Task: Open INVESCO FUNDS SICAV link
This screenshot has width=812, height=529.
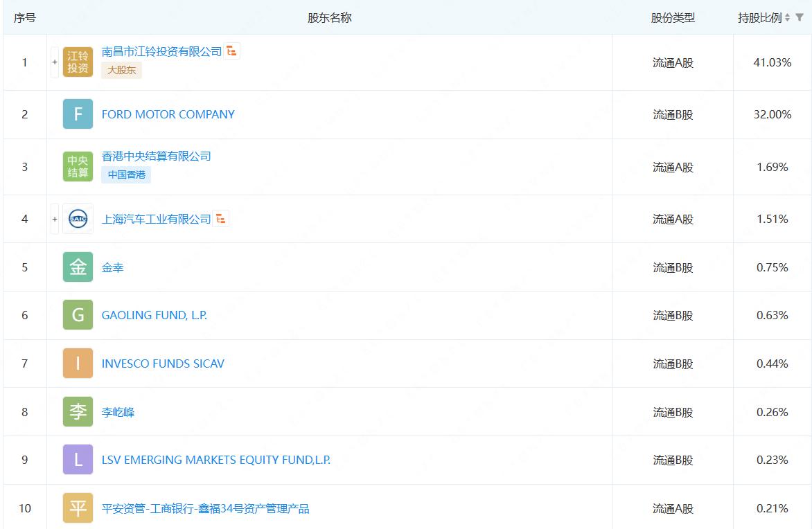Action: 163,364
